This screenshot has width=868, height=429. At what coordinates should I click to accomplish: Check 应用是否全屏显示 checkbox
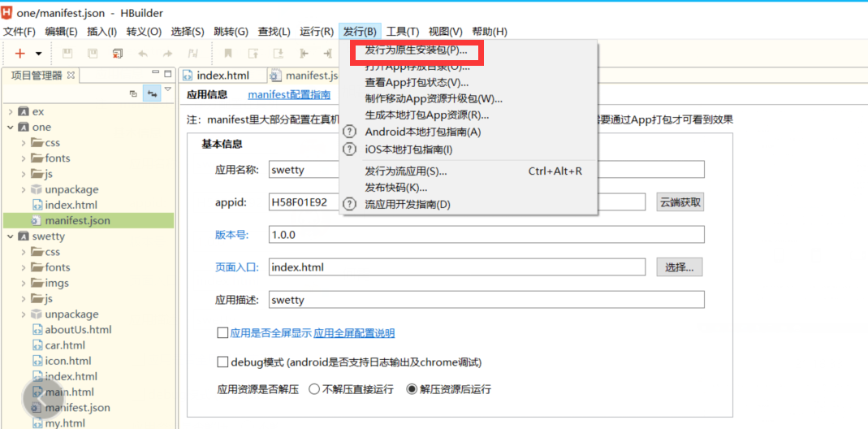(222, 333)
